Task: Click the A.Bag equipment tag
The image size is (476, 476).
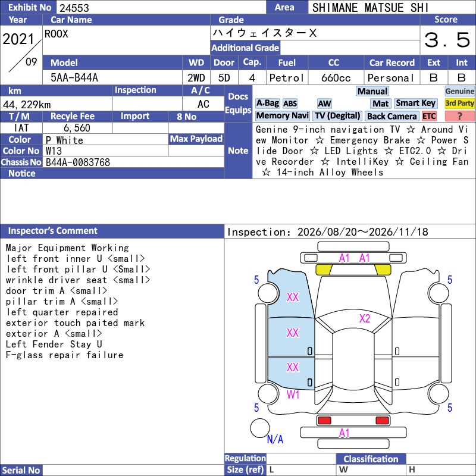Action: pos(267,104)
